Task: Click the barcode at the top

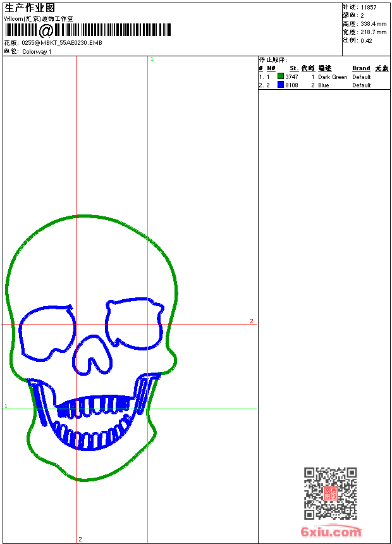Action: point(88,30)
